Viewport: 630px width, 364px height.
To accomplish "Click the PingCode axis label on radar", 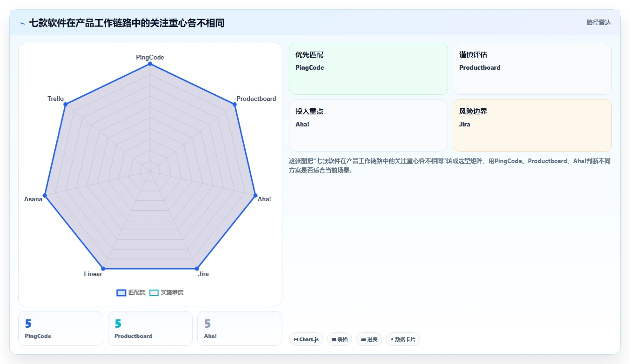I will pyautogui.click(x=150, y=57).
